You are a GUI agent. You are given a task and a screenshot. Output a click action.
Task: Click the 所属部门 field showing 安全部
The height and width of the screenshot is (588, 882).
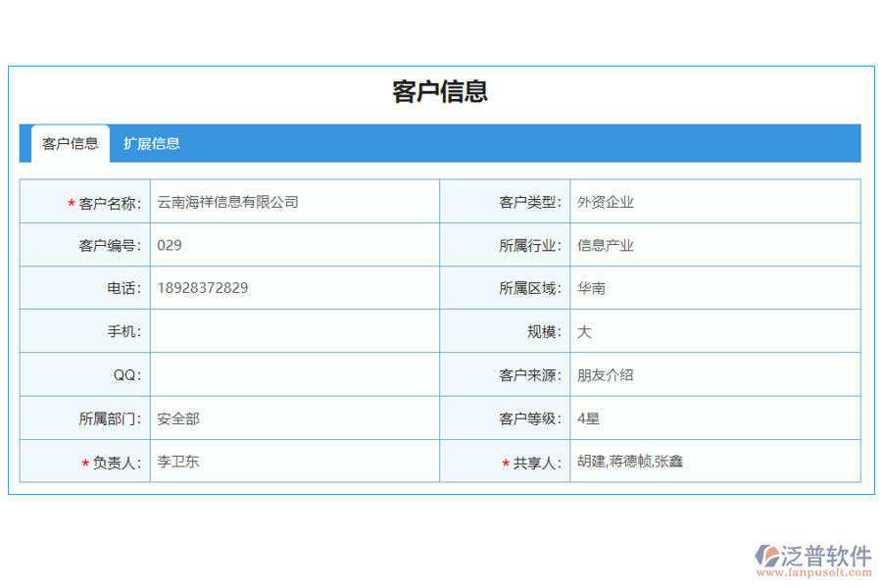294,417
